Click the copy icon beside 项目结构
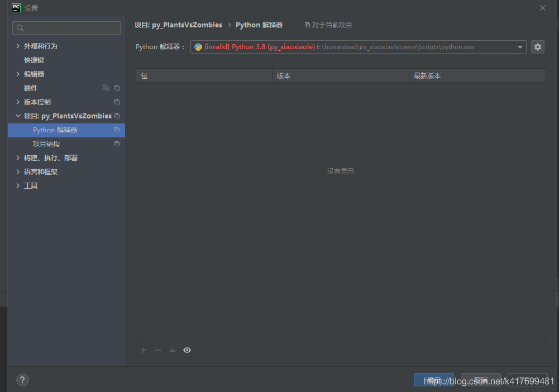Image resolution: width=559 pixels, height=392 pixels. tap(117, 144)
